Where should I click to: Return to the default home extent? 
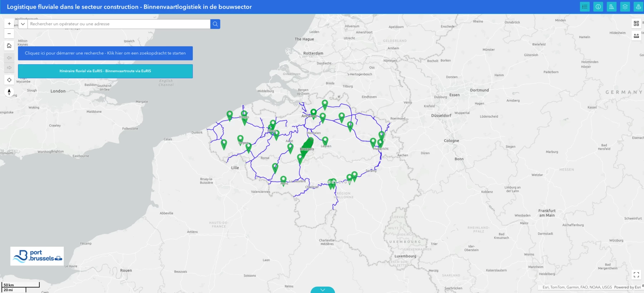point(9,46)
